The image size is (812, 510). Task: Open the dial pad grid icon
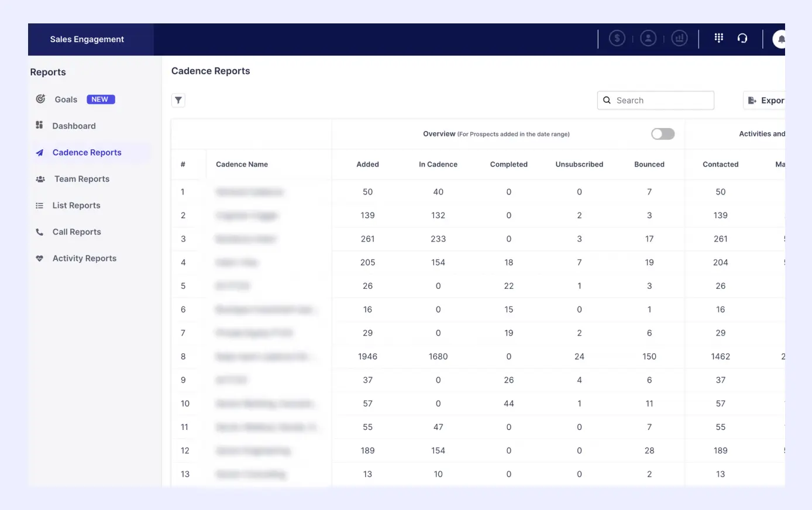(x=719, y=38)
